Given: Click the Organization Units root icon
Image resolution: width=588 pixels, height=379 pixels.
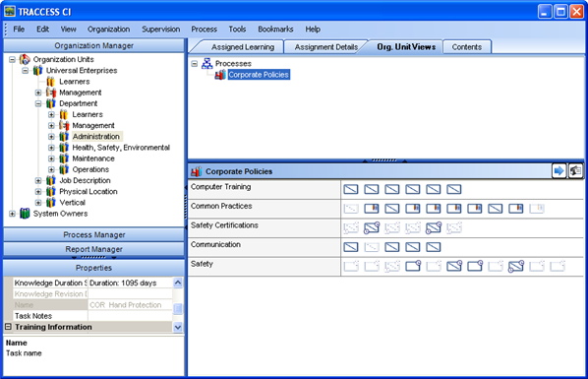Looking at the screenshot, I should (25, 59).
